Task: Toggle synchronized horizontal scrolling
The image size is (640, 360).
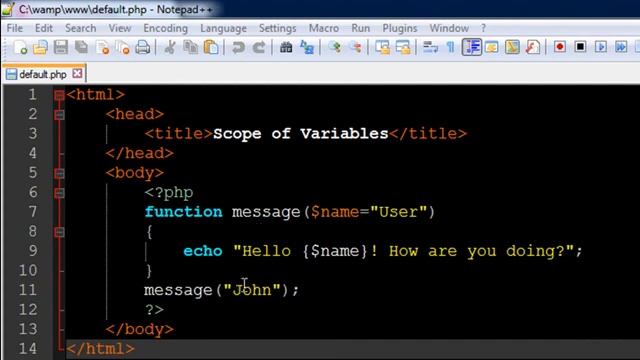Action: point(403,47)
